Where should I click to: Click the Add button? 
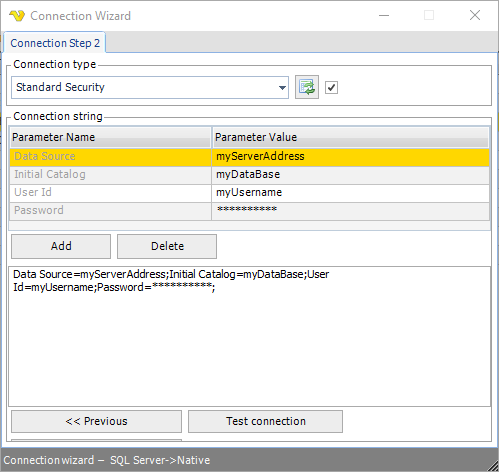click(61, 246)
